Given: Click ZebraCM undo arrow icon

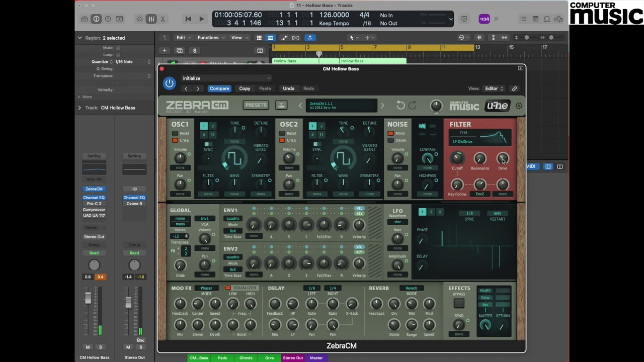Looking at the screenshot, I should click(x=400, y=105).
